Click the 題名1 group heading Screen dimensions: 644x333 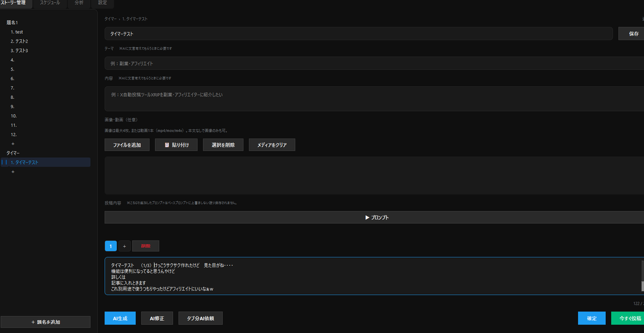point(12,22)
